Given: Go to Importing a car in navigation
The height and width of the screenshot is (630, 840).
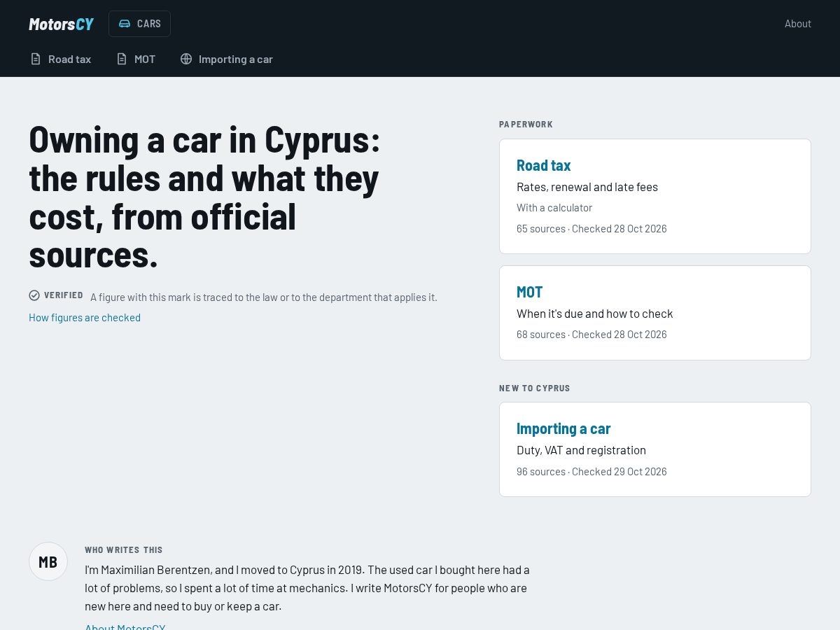Looking at the screenshot, I should click(226, 59).
